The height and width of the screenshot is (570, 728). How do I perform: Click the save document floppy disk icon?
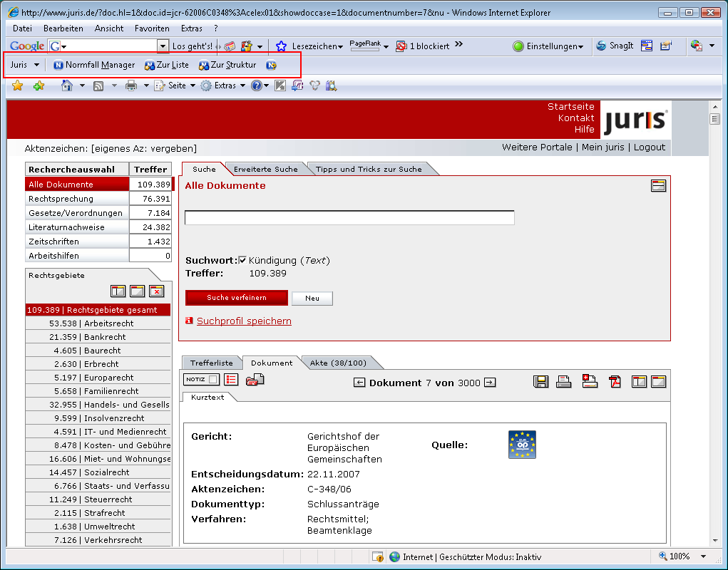(541, 382)
